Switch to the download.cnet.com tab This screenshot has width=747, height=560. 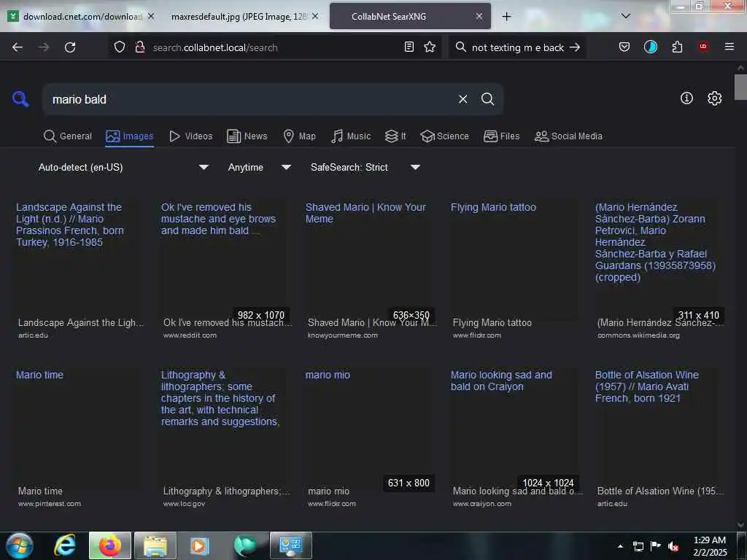pos(81,16)
